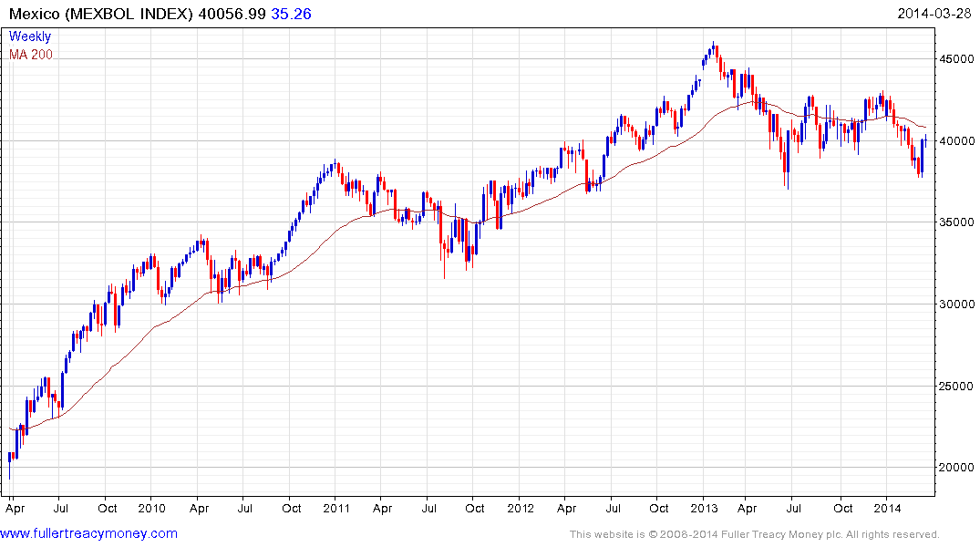The width and height of the screenshot is (980, 547).
Task: Click the 'MA 200' legend label
Action: pyautogui.click(x=31, y=55)
